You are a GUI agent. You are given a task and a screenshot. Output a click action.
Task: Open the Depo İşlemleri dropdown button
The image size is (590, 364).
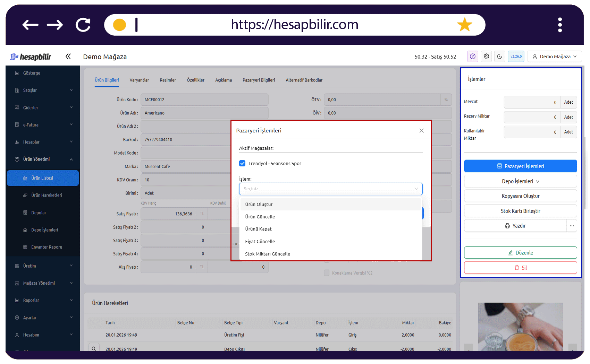(520, 181)
